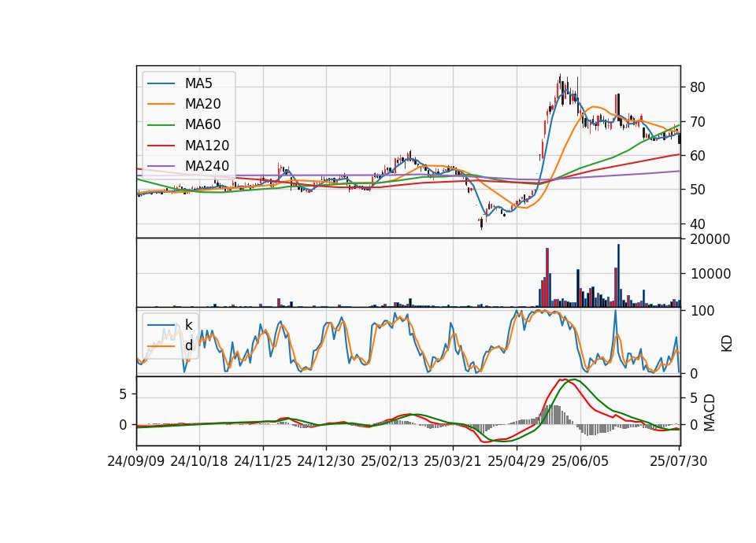The image size is (756, 543).
Task: Pick the 25/03/21 date label
Action: click(453, 461)
